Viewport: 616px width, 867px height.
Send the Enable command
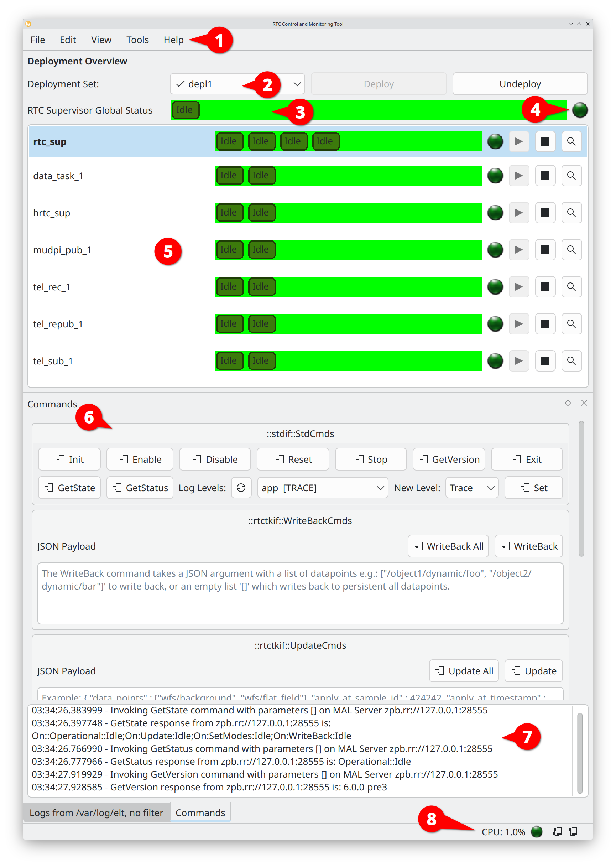click(x=140, y=460)
